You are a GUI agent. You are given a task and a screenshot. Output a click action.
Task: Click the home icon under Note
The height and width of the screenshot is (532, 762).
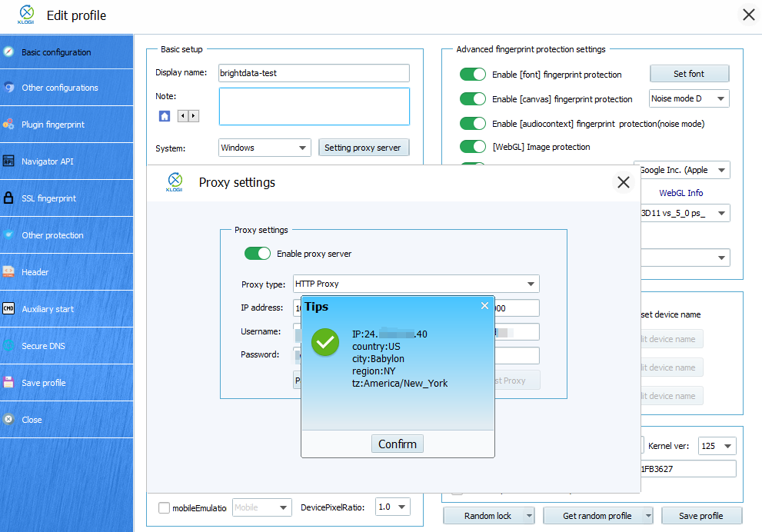[165, 115]
